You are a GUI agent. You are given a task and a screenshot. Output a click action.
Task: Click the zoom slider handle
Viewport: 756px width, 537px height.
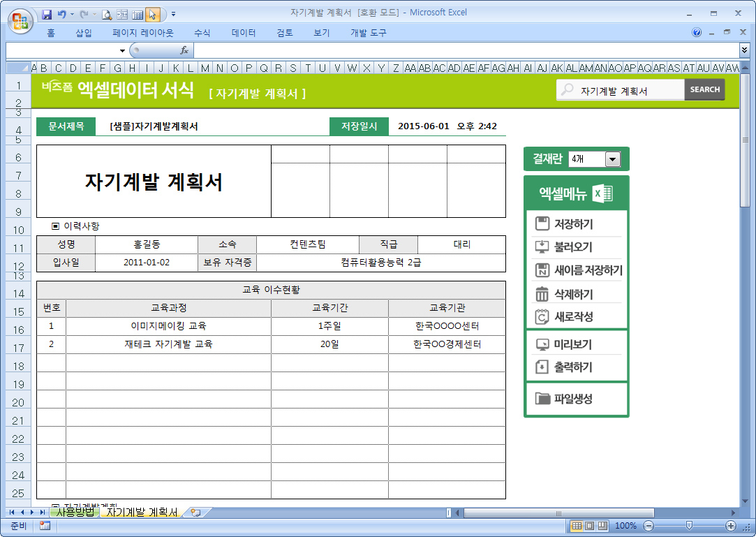coord(689,526)
